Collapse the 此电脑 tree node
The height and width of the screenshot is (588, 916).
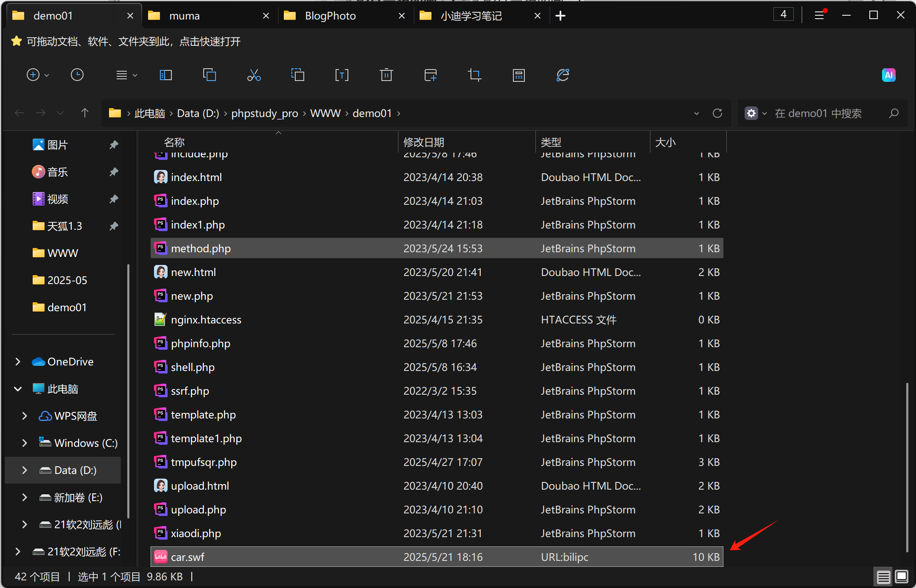(x=18, y=389)
